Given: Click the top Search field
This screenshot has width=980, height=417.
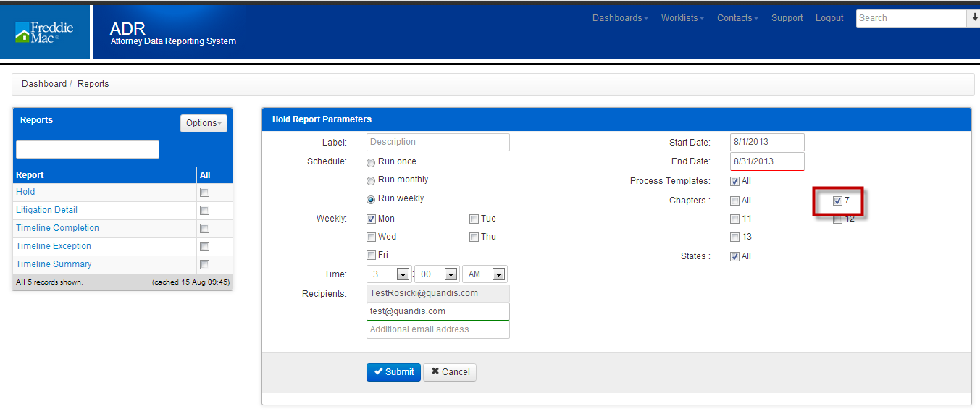Looking at the screenshot, I should 911,18.
